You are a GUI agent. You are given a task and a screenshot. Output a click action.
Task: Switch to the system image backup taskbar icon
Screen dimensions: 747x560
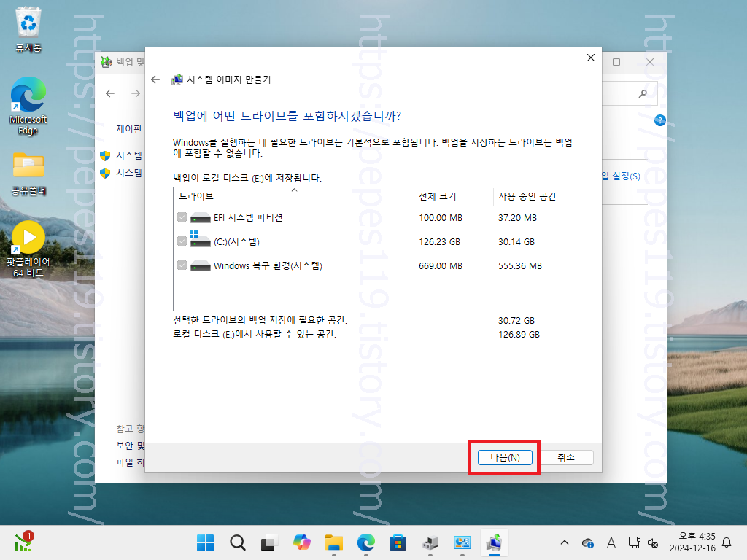(495, 542)
